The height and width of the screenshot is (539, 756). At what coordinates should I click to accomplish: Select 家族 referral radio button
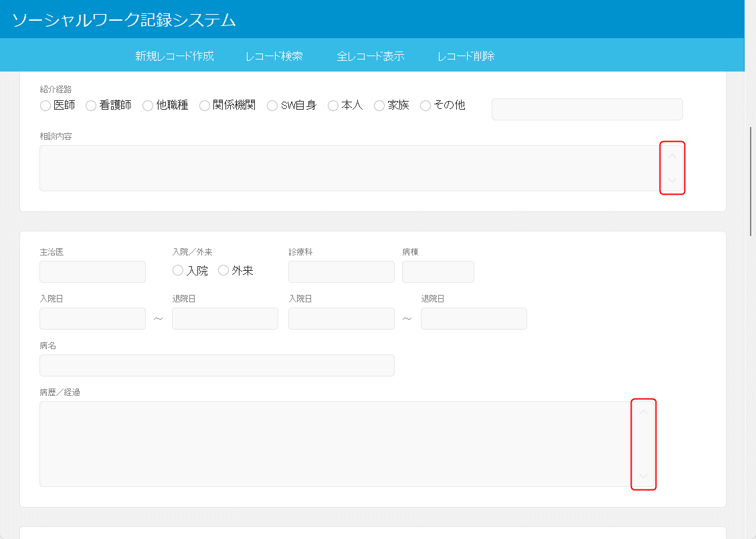(379, 106)
